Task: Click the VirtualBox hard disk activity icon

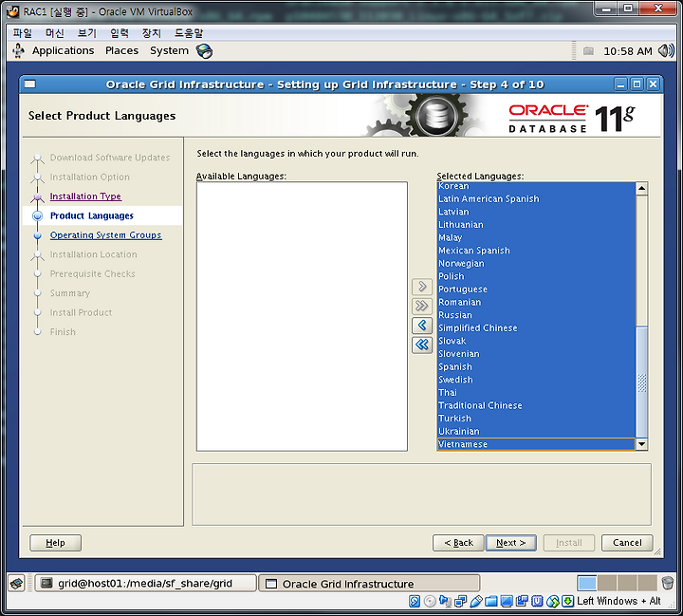Action: tap(415, 601)
